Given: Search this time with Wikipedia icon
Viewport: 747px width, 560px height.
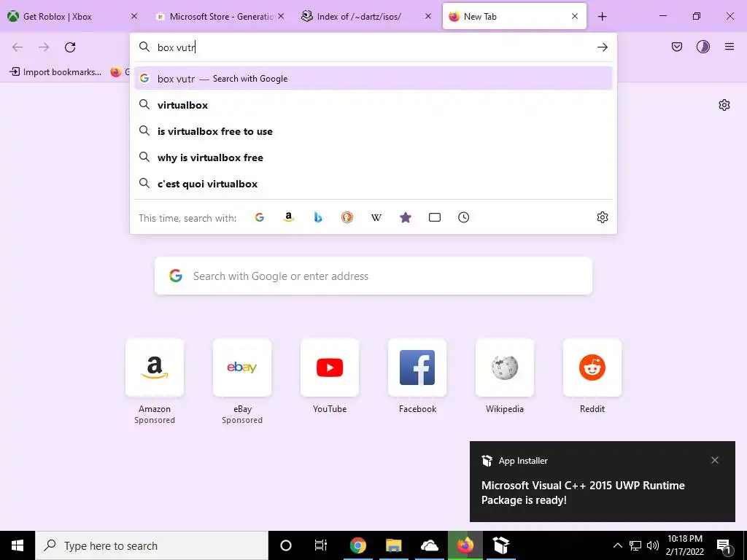Looking at the screenshot, I should tap(376, 217).
